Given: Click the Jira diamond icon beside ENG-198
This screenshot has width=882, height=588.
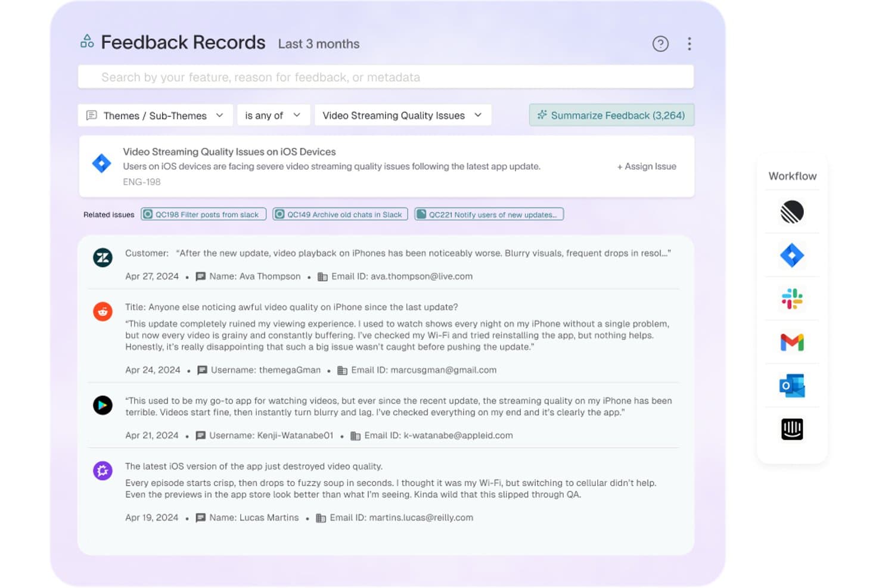Looking at the screenshot, I should (102, 163).
